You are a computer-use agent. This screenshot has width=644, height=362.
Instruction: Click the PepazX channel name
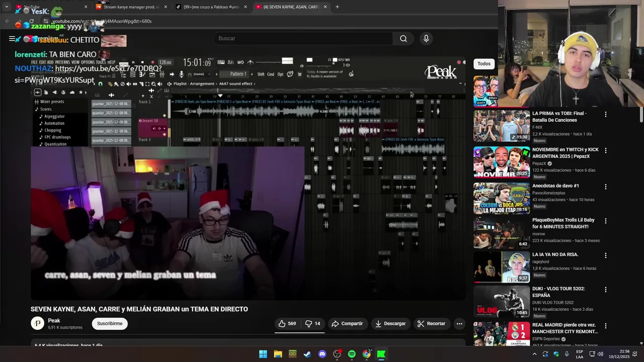pos(539,164)
